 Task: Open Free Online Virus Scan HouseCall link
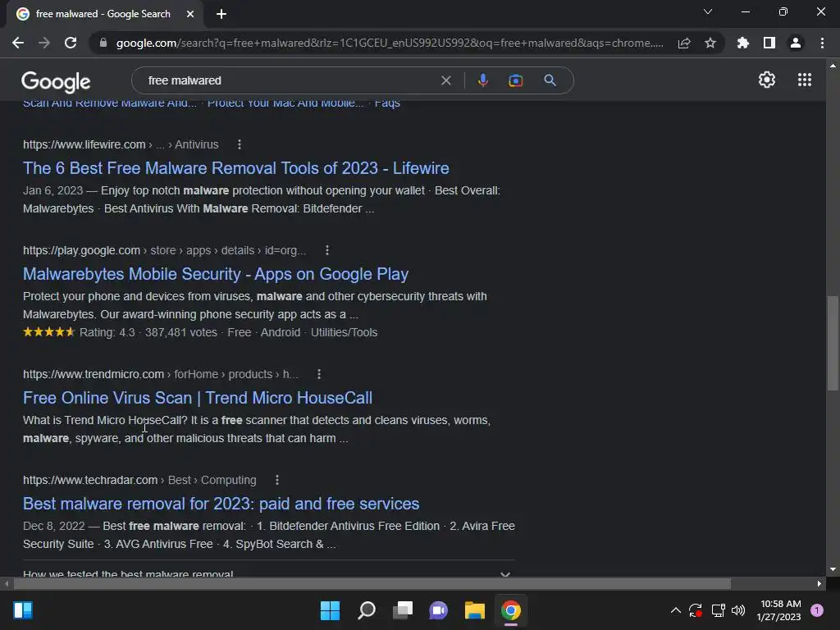(197, 398)
